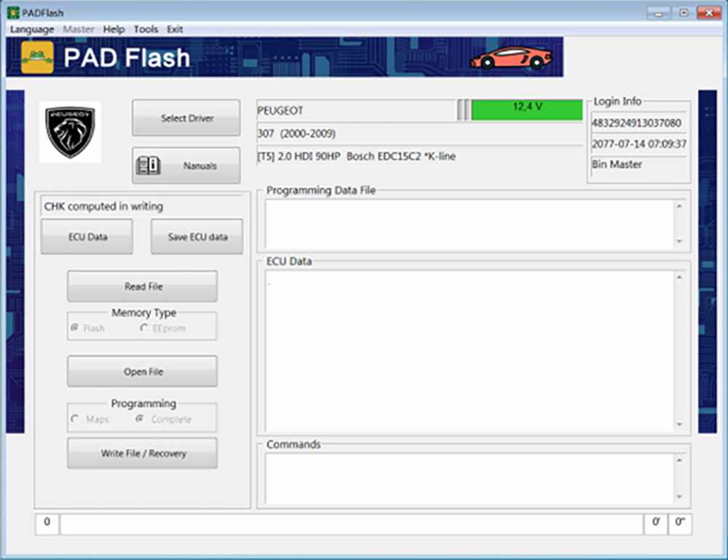The image size is (728, 560).
Task: Close the PADFlash window
Action: (x=709, y=13)
